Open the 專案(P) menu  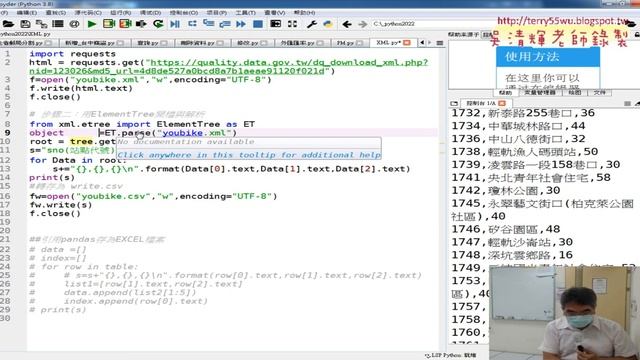(x=216, y=13)
